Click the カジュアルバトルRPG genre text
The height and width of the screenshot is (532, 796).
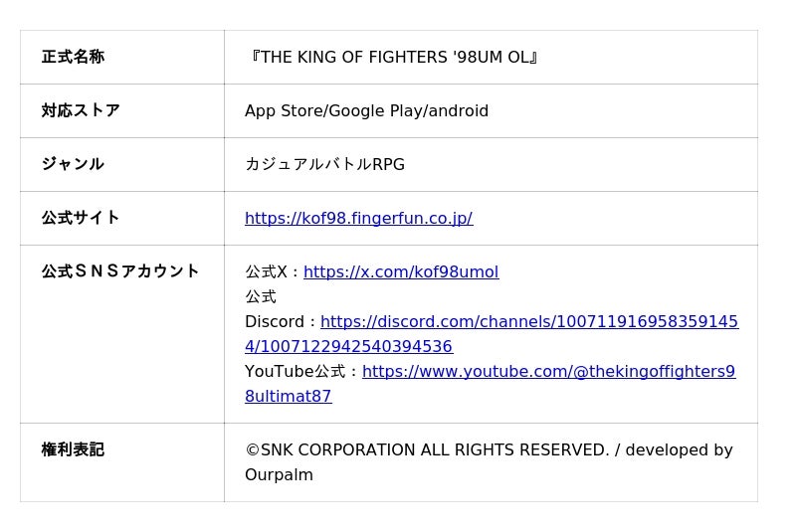pyautogui.click(x=324, y=165)
